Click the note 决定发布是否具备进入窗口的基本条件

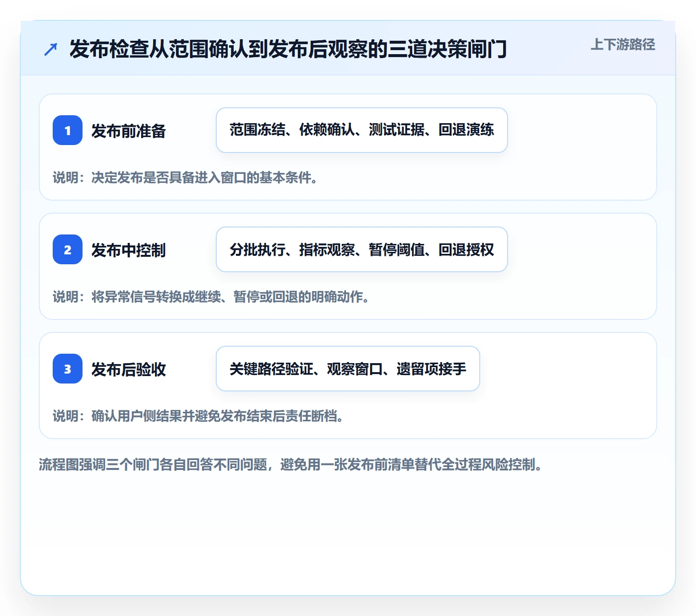185,177
